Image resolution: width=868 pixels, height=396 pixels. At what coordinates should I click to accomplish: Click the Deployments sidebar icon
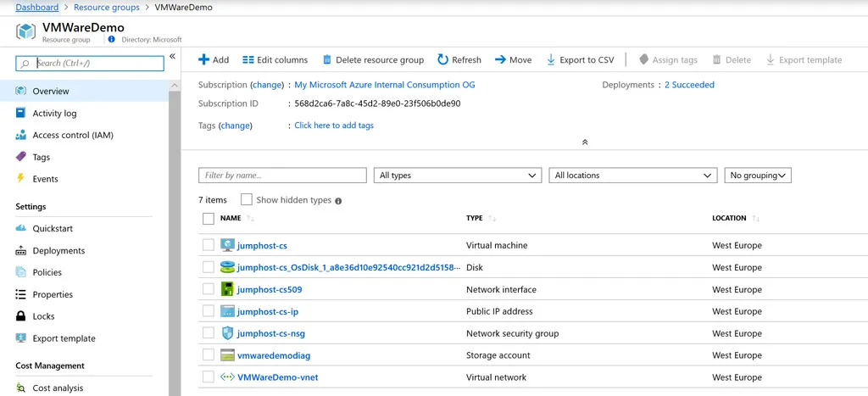21,250
